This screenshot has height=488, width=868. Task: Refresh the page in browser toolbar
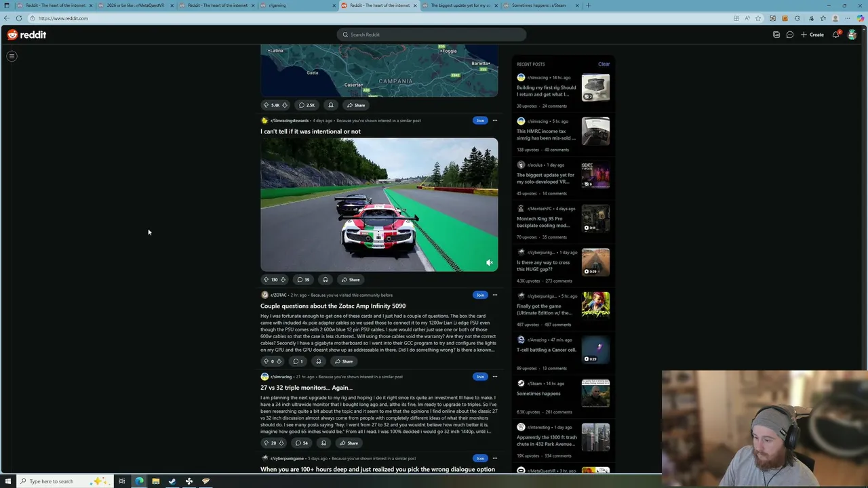tap(19, 18)
